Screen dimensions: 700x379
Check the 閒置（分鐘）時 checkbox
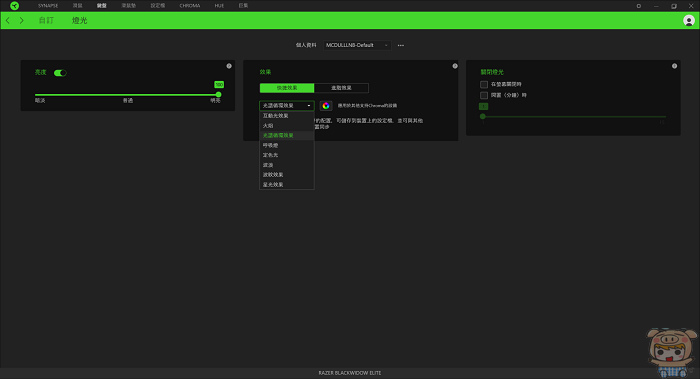pyautogui.click(x=483, y=95)
